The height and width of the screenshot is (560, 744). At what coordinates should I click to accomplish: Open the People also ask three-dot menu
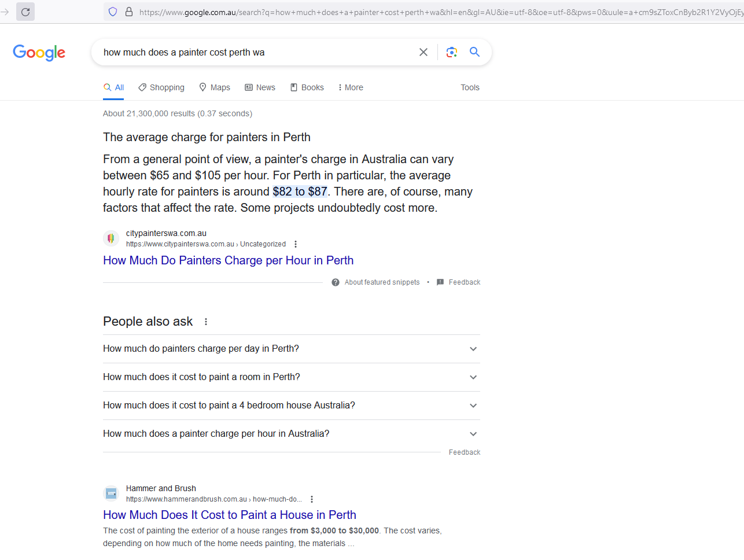(206, 322)
